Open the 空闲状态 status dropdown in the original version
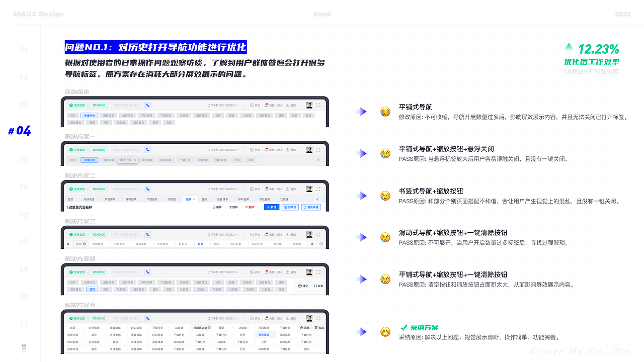This screenshot has width=644, height=362. (x=79, y=106)
